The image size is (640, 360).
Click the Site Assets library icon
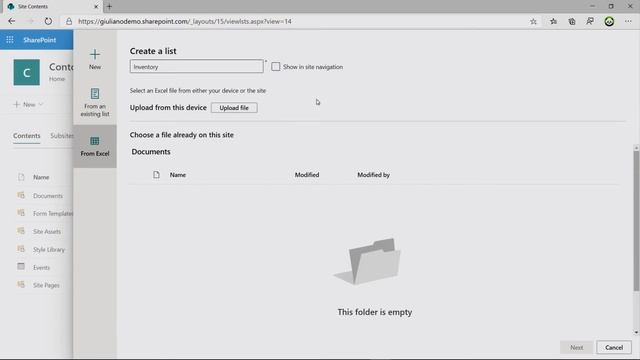click(x=21, y=231)
